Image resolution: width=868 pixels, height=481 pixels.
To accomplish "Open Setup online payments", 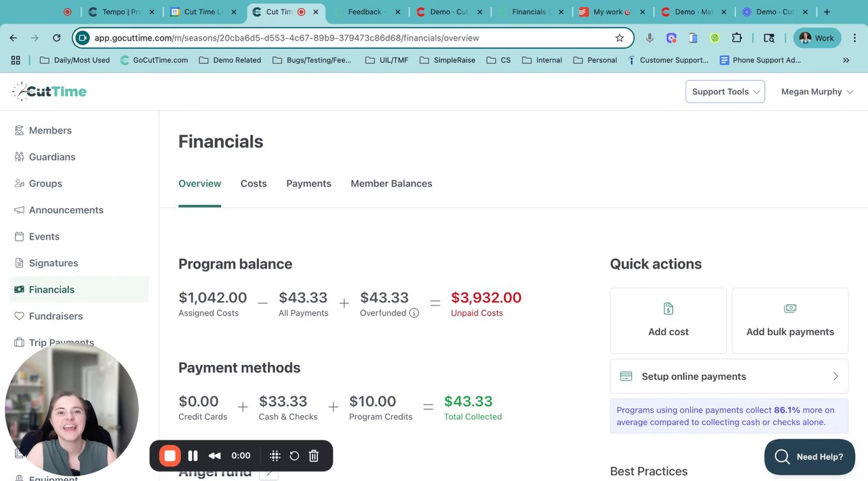I will click(729, 377).
